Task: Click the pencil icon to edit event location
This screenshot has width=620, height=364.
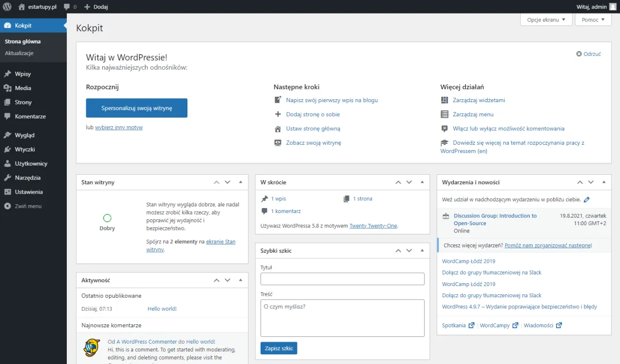Action: (587, 199)
